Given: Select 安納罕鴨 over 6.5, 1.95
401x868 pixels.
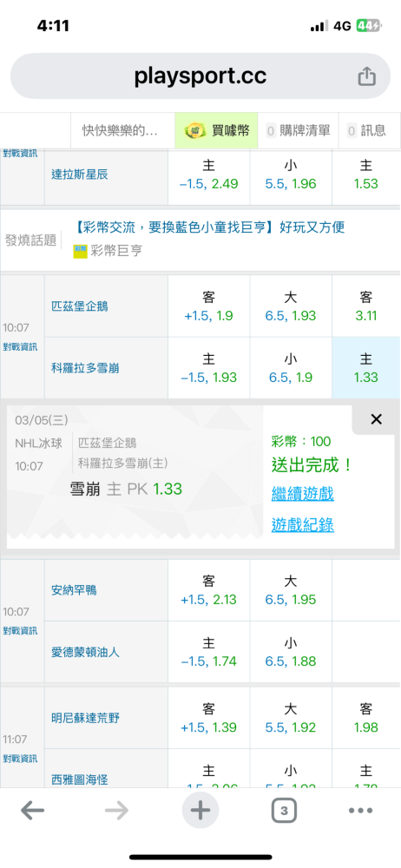Looking at the screenshot, I should point(291,590).
